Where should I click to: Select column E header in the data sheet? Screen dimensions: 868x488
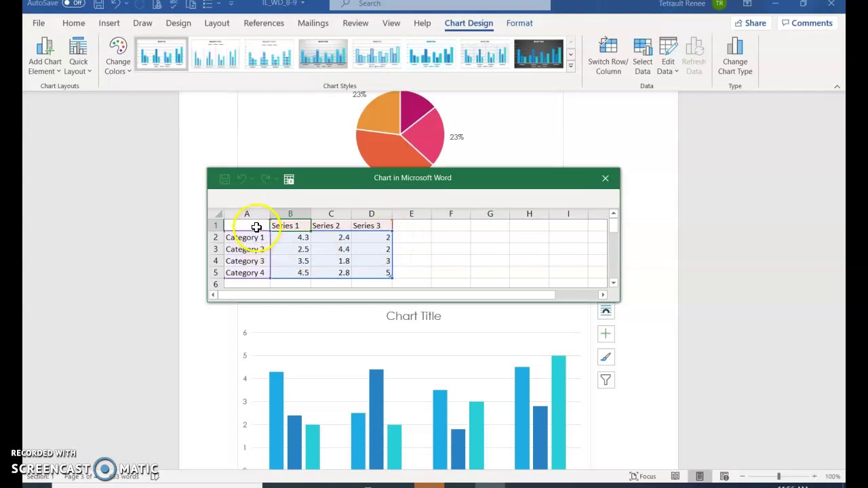[x=411, y=214]
